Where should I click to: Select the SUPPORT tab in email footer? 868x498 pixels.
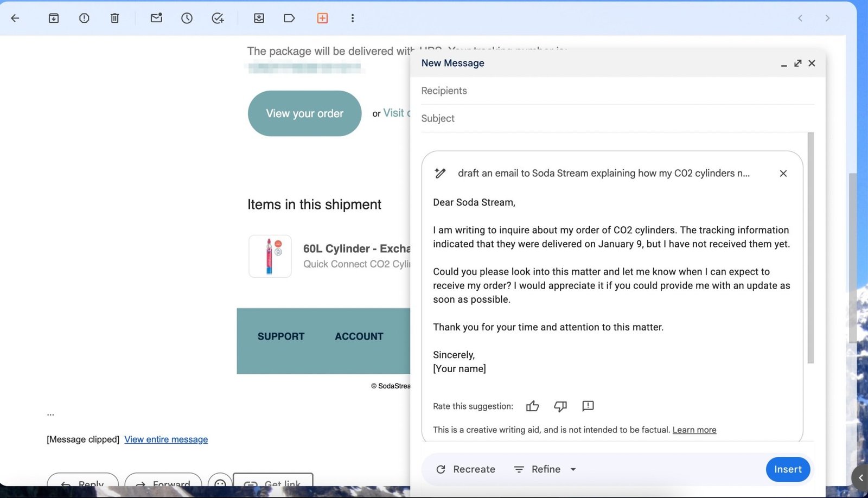click(280, 336)
